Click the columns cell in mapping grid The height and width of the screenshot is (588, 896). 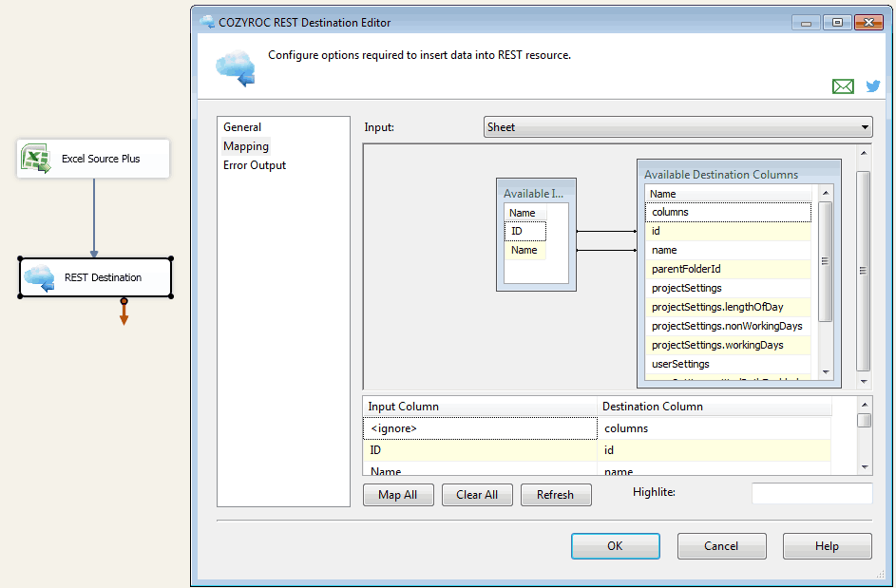pyautogui.click(x=714, y=428)
